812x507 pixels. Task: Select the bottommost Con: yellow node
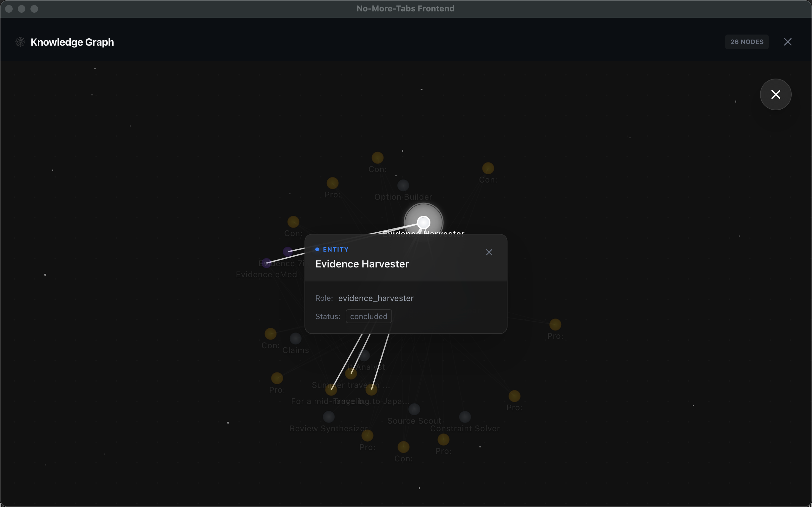[x=403, y=447]
